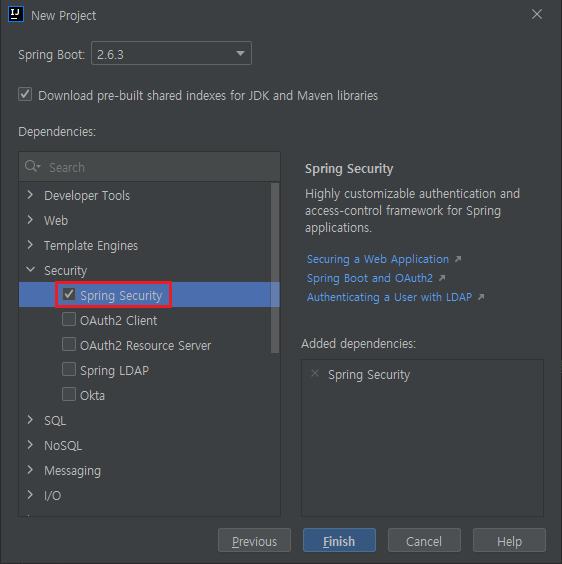Click the Cancel button
This screenshot has height=564, width=562.
(x=424, y=540)
